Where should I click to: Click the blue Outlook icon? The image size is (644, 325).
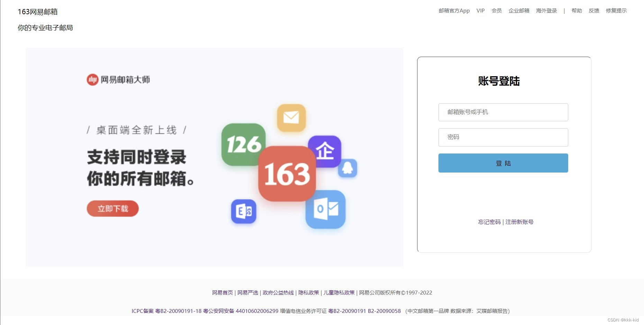click(x=326, y=209)
